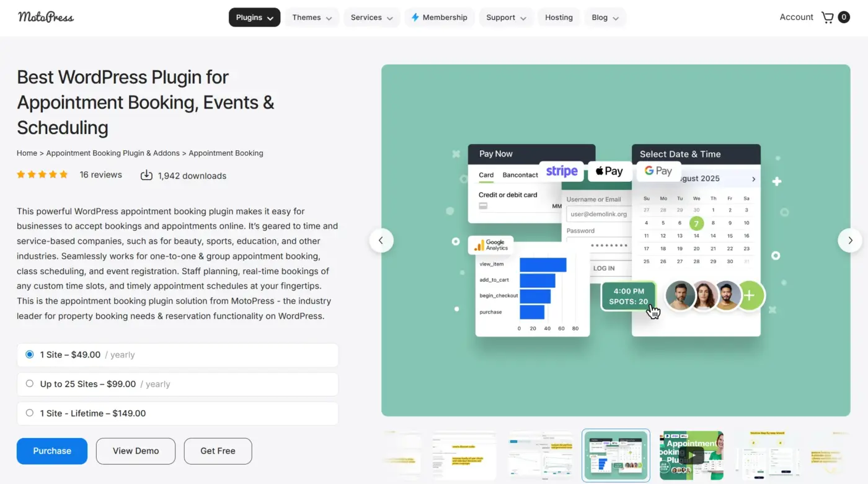Open the Membership nav item
Viewport: 868px width, 484px height.
click(440, 17)
